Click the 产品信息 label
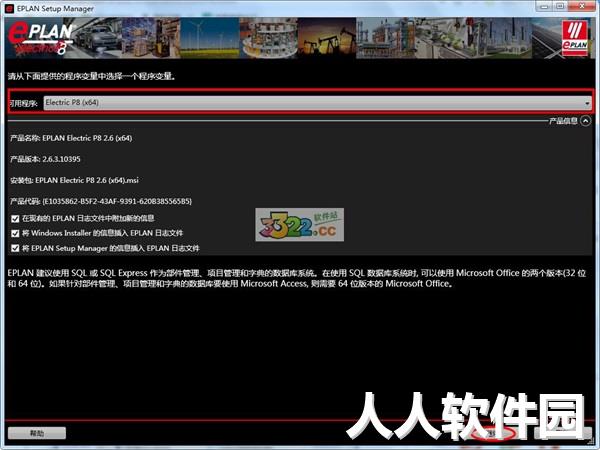Viewport: 600px width, 450px height. [563, 121]
